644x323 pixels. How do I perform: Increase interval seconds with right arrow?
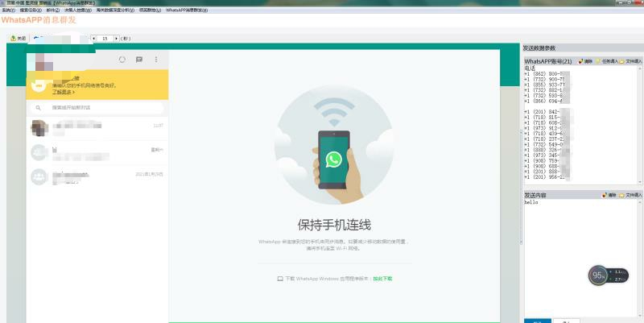click(x=116, y=38)
